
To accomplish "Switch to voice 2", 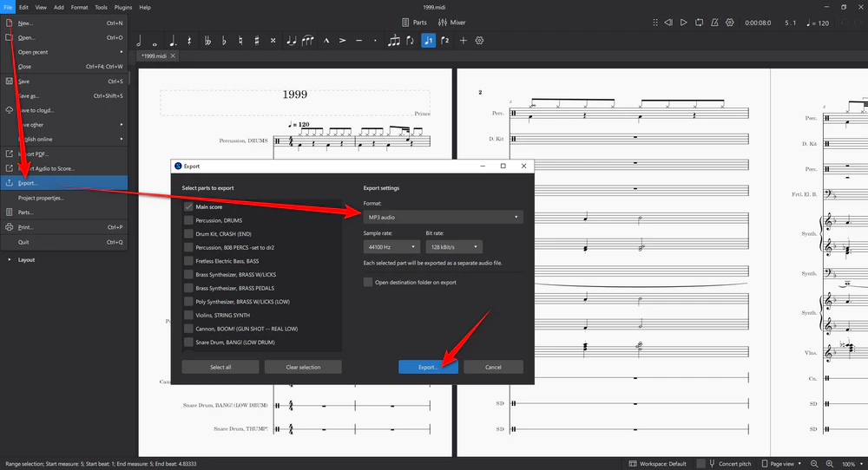I will [445, 41].
